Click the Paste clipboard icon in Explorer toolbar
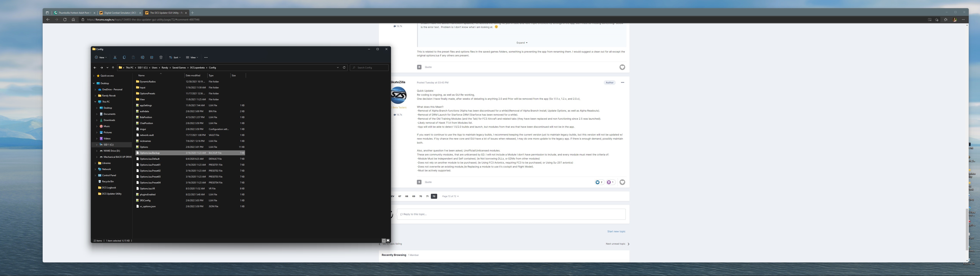980x276 pixels. click(x=133, y=58)
